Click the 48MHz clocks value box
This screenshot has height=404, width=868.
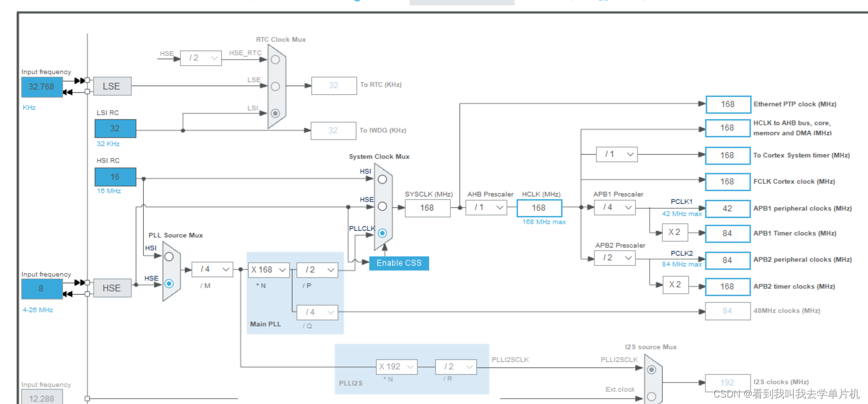(x=728, y=311)
